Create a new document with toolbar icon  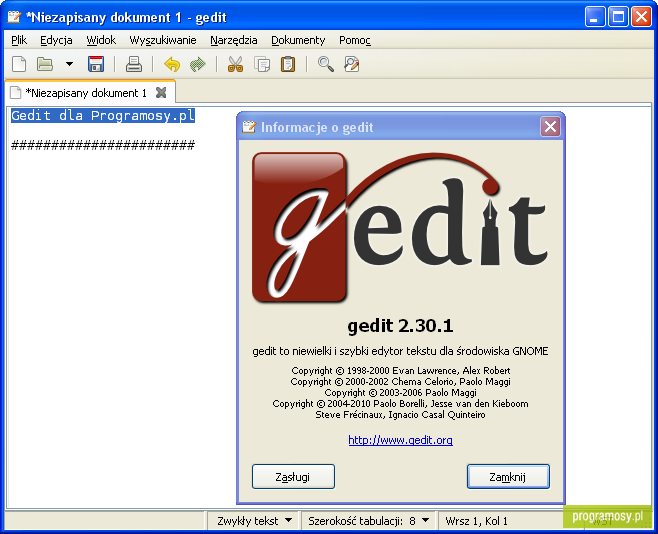coord(19,64)
